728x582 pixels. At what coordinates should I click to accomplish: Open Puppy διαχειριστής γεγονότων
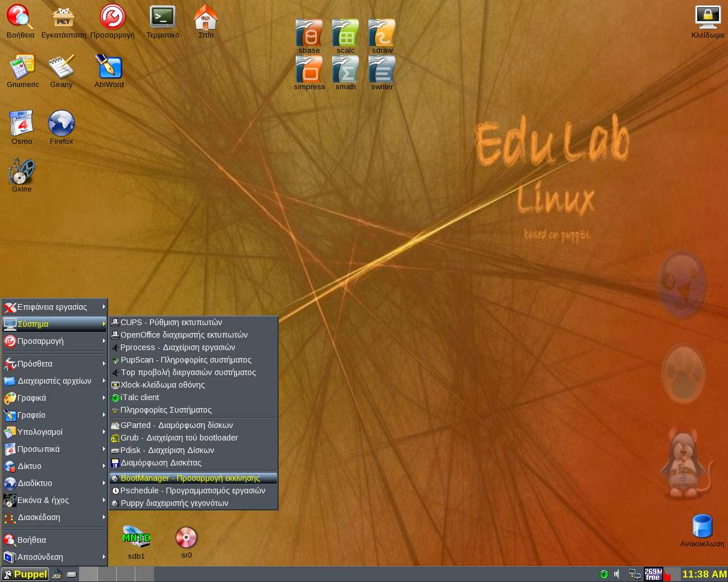click(193, 503)
